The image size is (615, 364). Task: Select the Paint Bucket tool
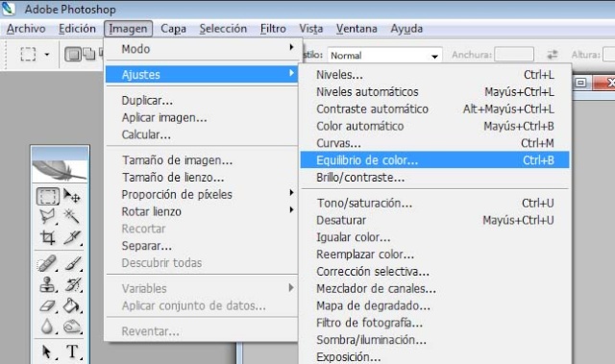(x=72, y=305)
